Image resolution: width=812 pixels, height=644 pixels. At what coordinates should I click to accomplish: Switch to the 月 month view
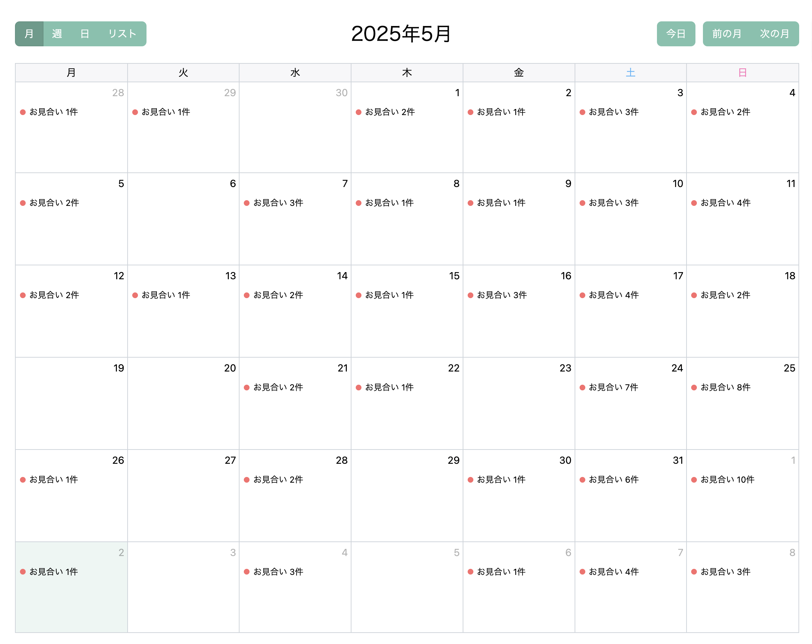click(x=29, y=34)
